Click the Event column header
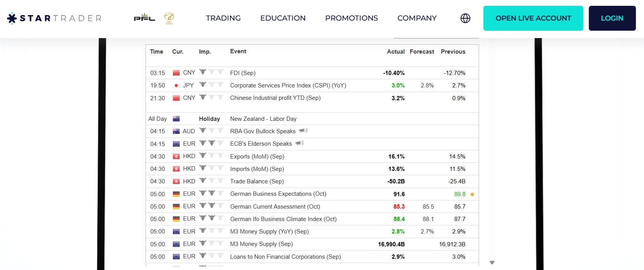Viewport: 644px width, 270px height. (x=238, y=51)
